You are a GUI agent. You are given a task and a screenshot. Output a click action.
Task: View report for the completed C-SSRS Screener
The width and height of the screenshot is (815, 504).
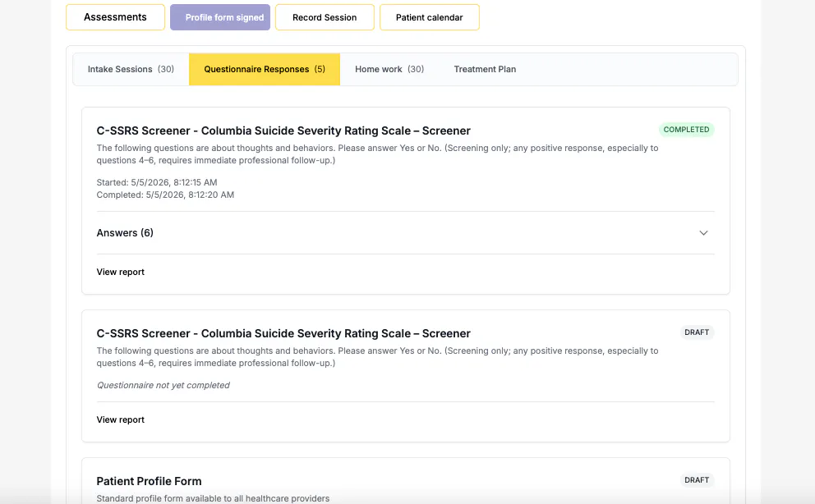point(121,272)
